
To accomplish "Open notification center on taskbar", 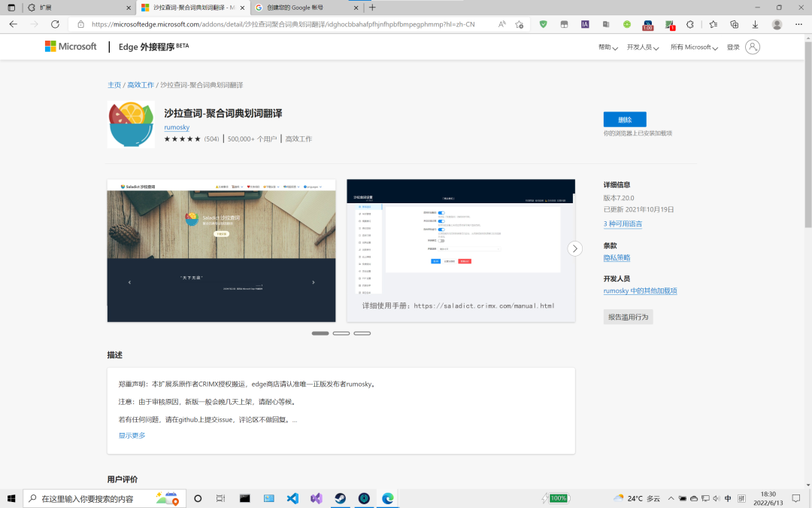I will [x=796, y=498].
